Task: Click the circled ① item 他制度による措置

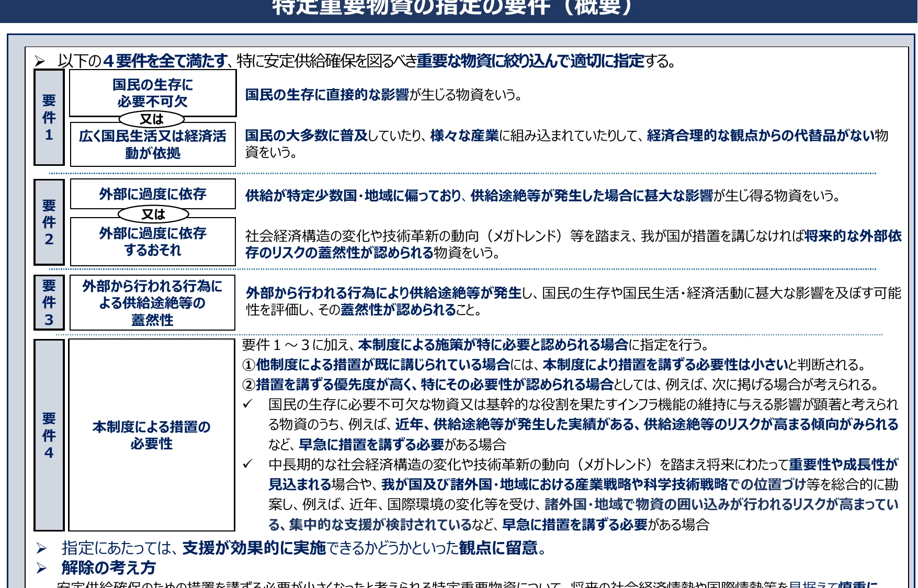Action: click(249, 365)
